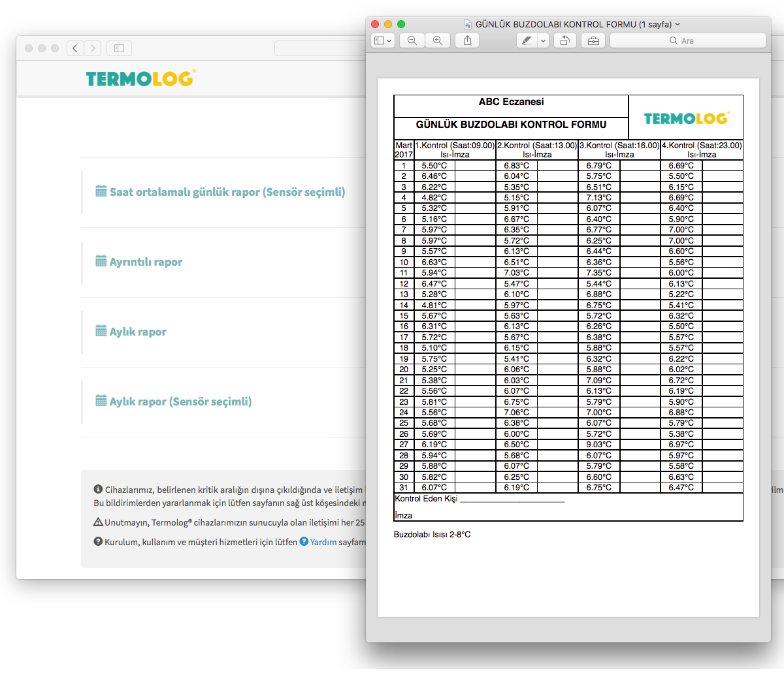Image resolution: width=784 pixels, height=679 pixels.
Task: Click calendar icon beside Saat ortalamalı günlük rapor
Action: tap(101, 191)
